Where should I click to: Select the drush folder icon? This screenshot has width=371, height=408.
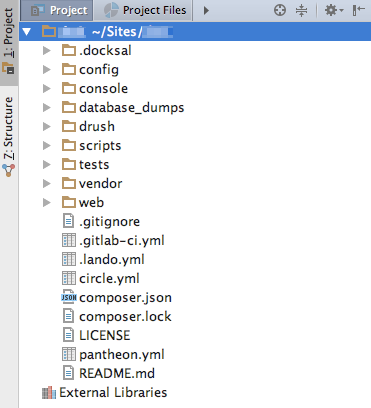[x=69, y=126]
